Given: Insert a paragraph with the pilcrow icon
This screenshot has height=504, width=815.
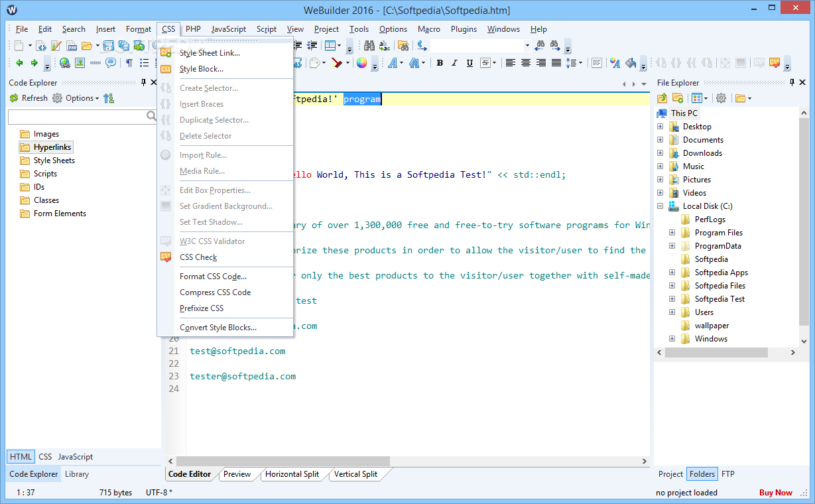Looking at the screenshot, I should click(129, 63).
